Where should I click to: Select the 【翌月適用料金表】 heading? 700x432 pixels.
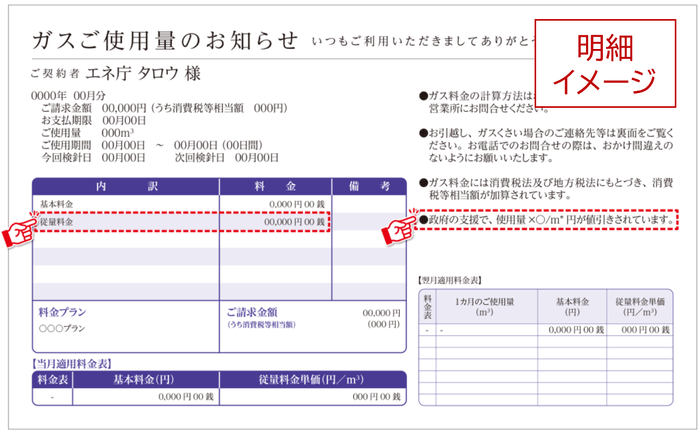450,280
